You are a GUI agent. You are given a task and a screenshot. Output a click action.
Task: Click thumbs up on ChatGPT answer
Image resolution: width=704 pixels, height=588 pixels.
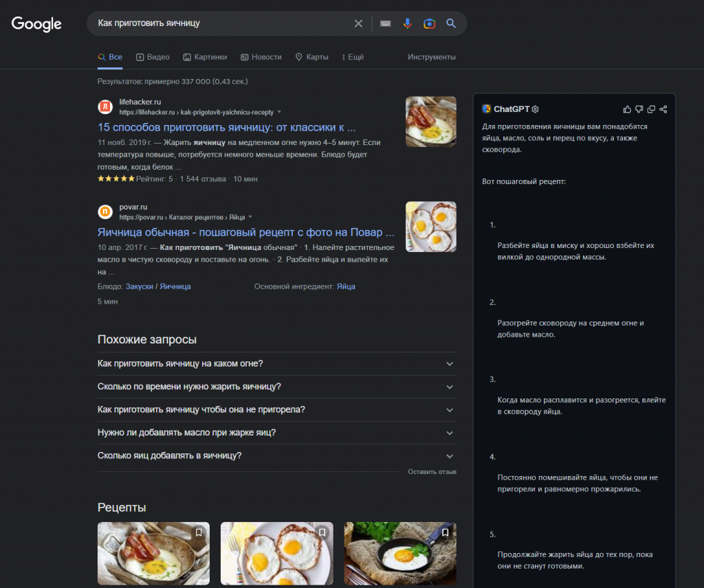point(627,109)
